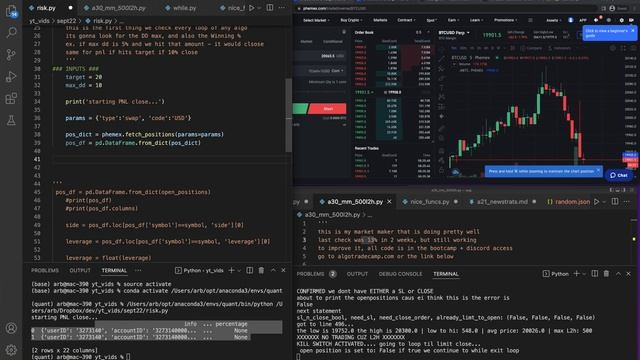Dismiss the beginner's guide tooltip

pyautogui.click(x=633, y=31)
